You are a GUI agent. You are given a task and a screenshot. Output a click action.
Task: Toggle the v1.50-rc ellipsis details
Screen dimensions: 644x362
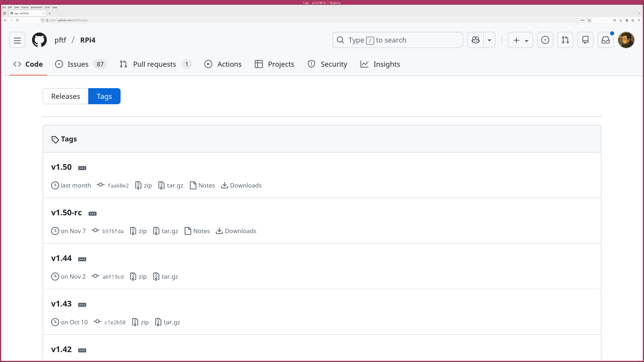[x=93, y=214]
